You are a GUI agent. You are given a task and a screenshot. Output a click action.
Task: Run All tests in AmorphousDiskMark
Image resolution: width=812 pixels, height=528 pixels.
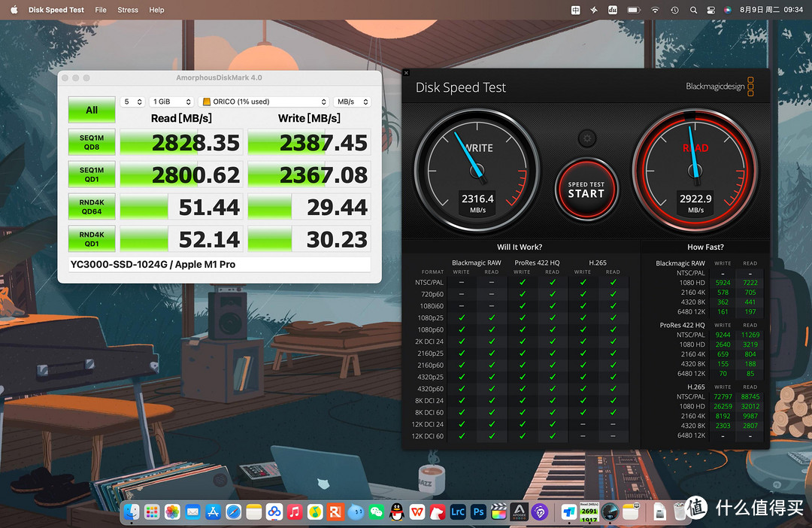tap(92, 110)
